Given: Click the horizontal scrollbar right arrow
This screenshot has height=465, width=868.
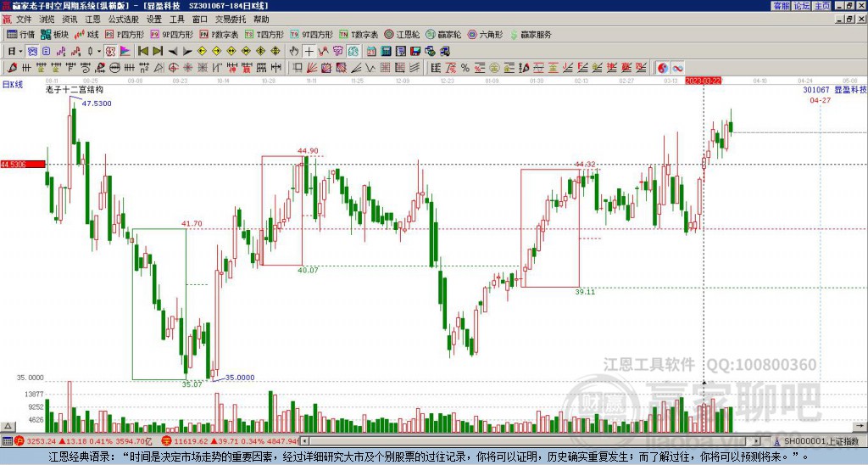Looking at the screenshot, I should coord(757,441).
